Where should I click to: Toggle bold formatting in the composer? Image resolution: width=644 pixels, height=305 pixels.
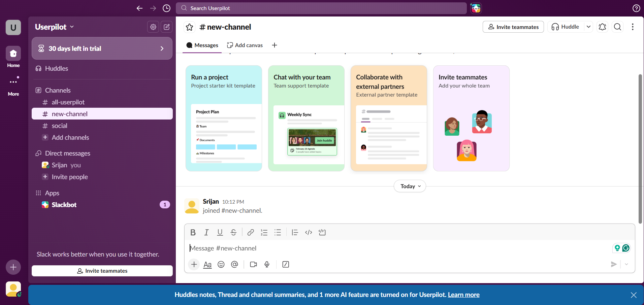(193, 232)
